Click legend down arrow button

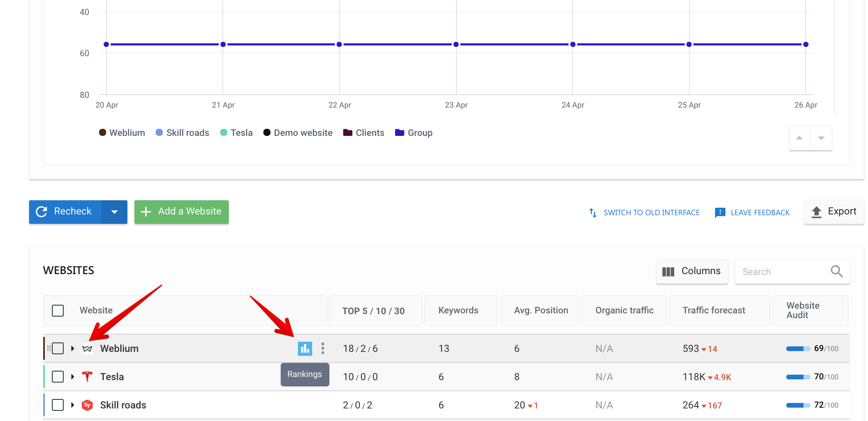click(x=821, y=138)
